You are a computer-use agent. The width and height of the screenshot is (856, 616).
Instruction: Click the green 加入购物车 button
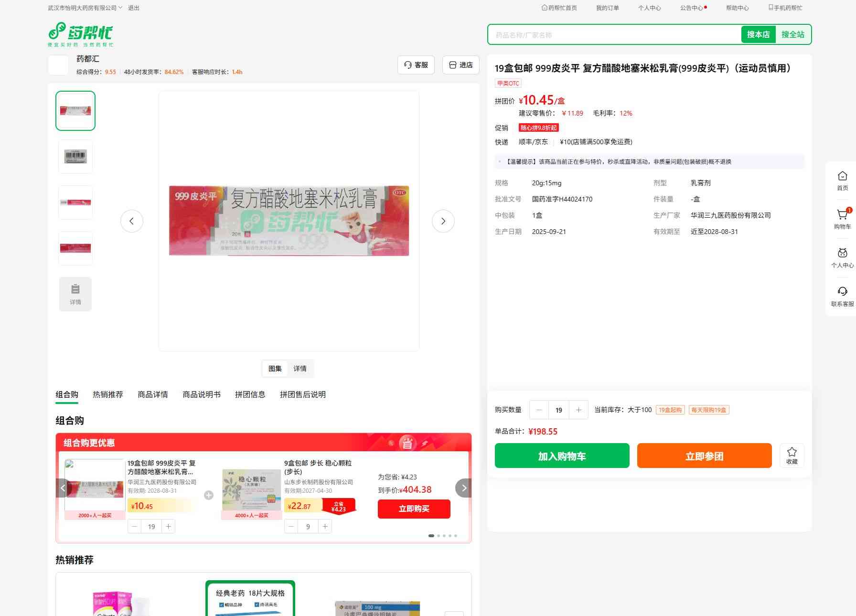[x=562, y=456]
